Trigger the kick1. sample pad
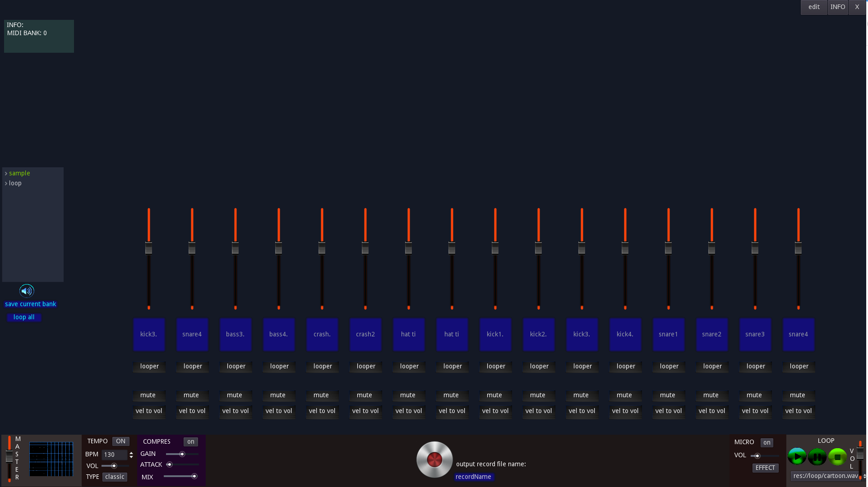This screenshot has height=487, width=868. pyautogui.click(x=495, y=334)
